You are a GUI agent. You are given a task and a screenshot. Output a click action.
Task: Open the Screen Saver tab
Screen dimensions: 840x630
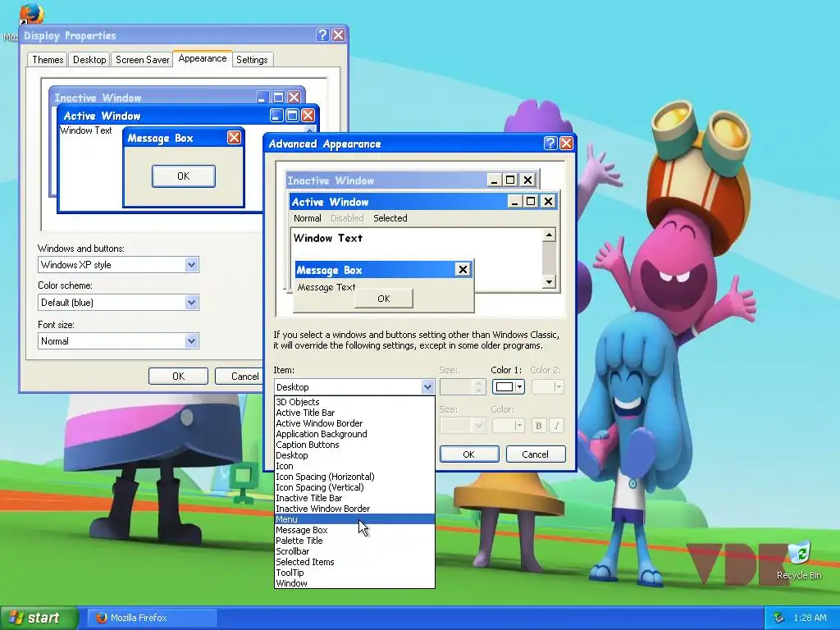(143, 59)
